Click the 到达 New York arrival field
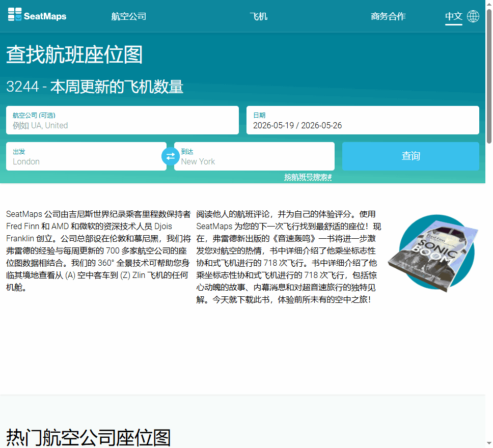The height and width of the screenshot is (448, 493). [x=254, y=156]
